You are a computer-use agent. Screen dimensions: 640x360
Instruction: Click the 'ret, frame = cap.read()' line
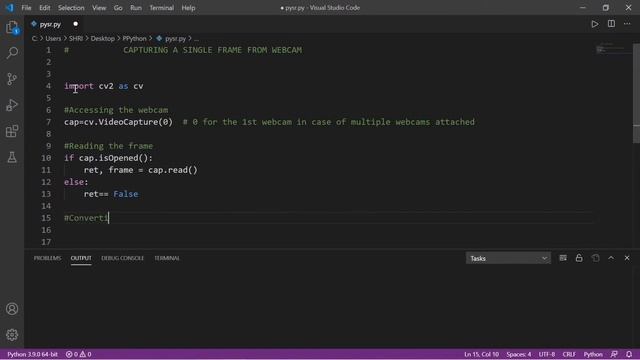140,170
